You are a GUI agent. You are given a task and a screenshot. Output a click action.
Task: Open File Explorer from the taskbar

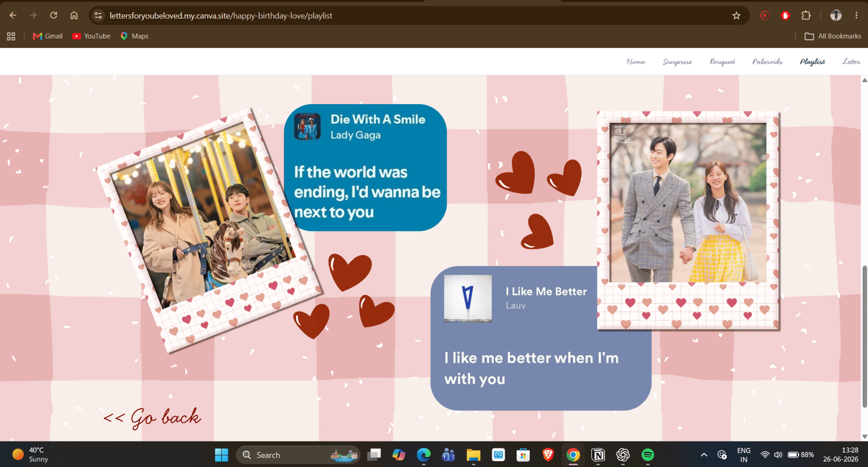tap(473, 455)
